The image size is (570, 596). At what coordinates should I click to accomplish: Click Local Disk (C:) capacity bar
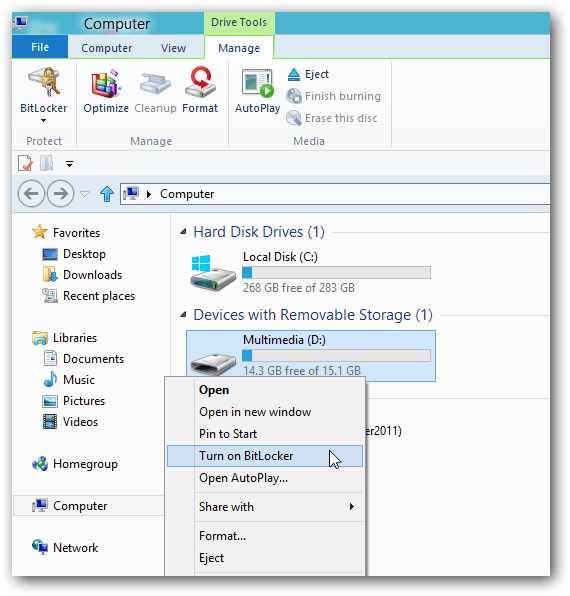tap(336, 273)
